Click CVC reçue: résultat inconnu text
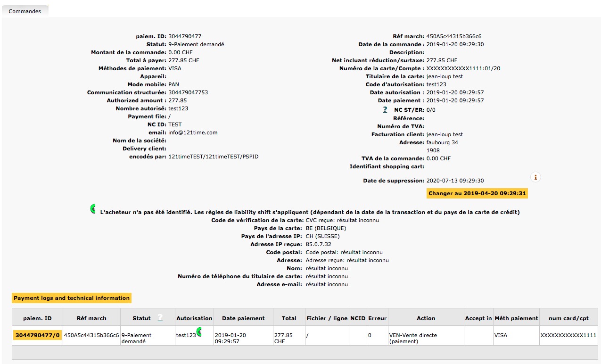The image size is (601, 364). pos(342,220)
